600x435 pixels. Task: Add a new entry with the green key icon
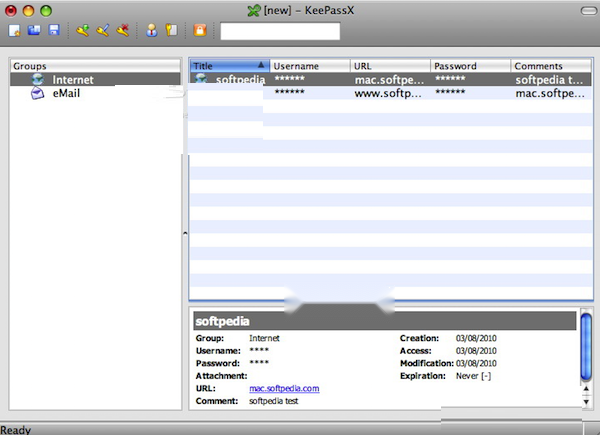[x=82, y=30]
